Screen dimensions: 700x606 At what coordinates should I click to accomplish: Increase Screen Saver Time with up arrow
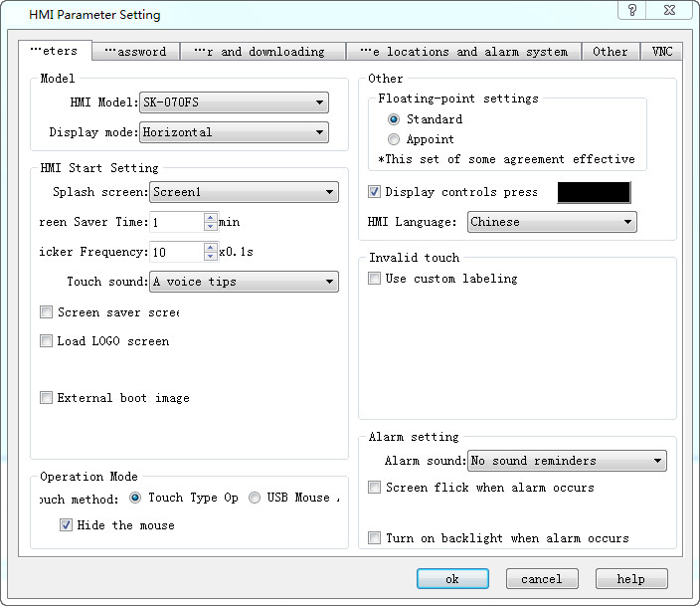(x=210, y=218)
